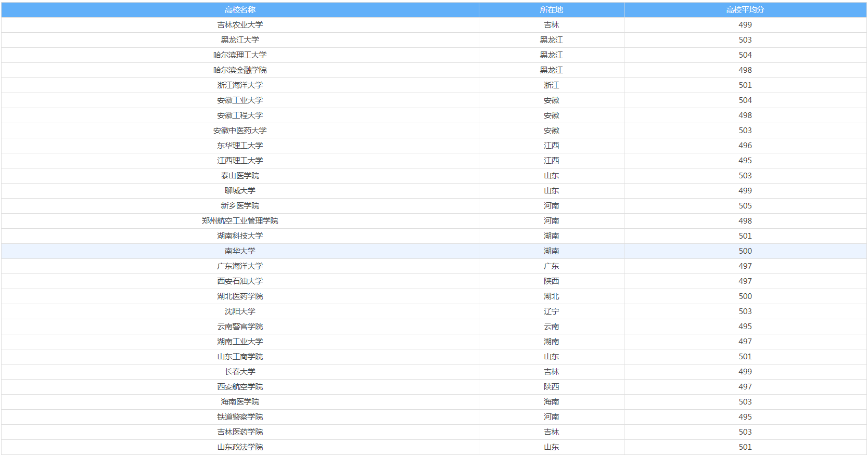Select the 湖北医药学院 cell

[240, 296]
